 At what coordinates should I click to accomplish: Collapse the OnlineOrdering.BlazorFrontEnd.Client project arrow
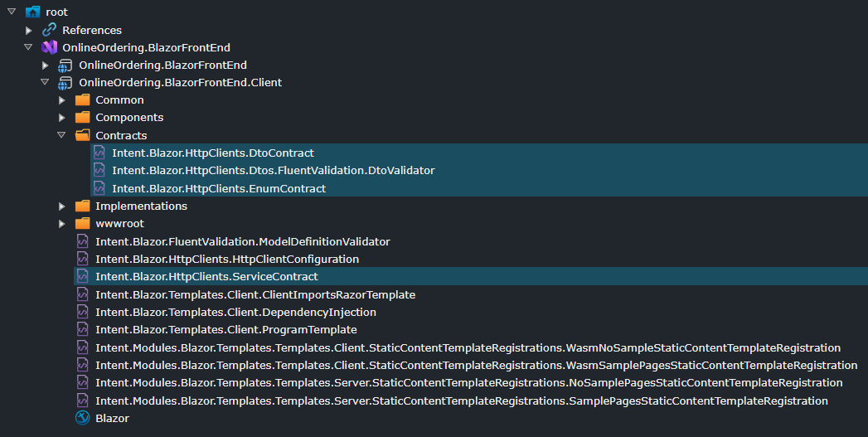[44, 82]
